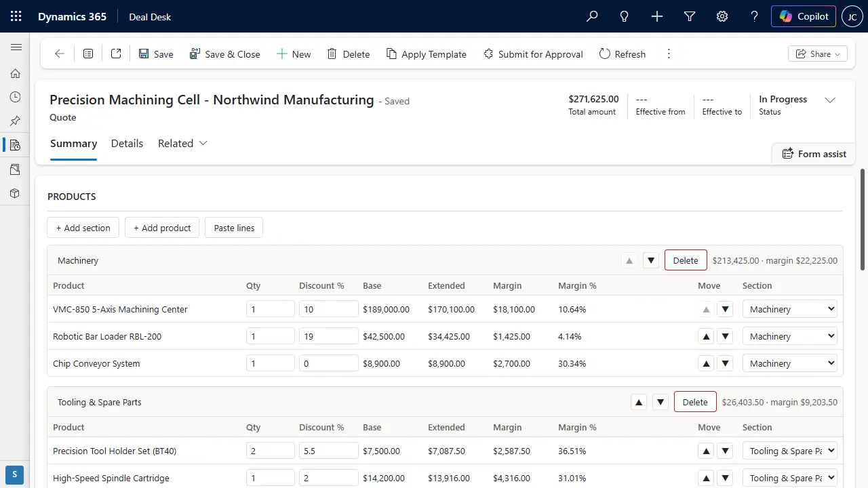Open the command bar overflow menu
The height and width of the screenshot is (488, 868).
(669, 54)
